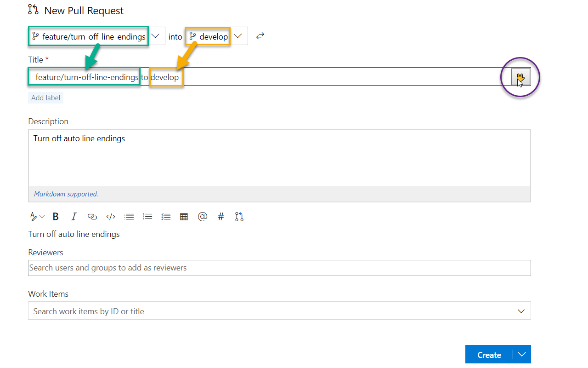Insert a task checklist
This screenshot has height=368, width=588.
point(165,216)
